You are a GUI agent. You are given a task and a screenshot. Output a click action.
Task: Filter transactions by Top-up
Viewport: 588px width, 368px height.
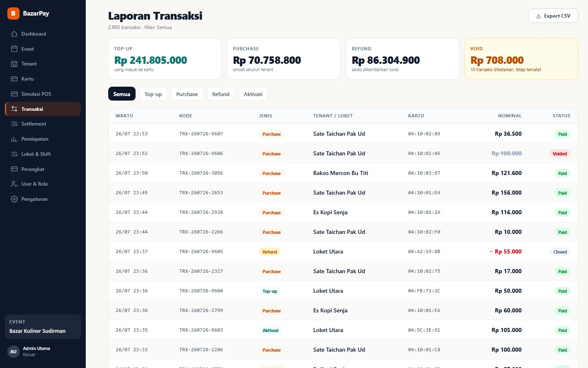[x=153, y=94]
